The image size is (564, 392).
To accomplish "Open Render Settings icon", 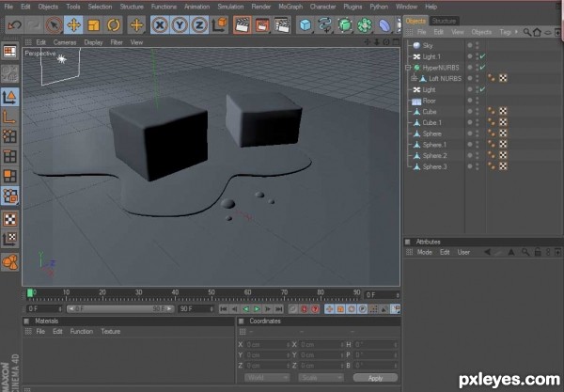I will click(x=282, y=25).
